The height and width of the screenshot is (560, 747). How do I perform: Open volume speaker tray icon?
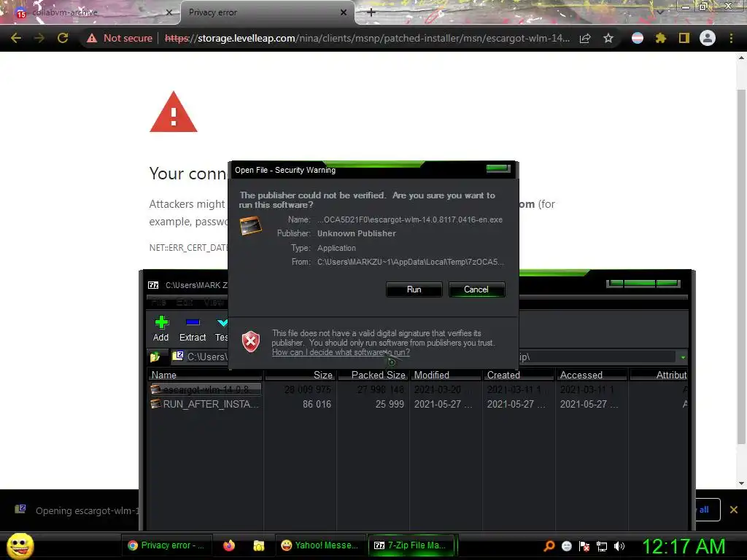(619, 546)
